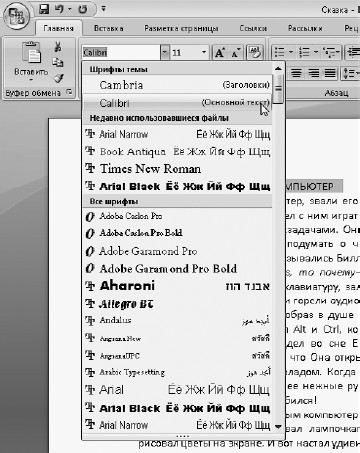Click the font list scrollbar thumb
Image resolution: width=360 pixels, height=453 pixels.
278,89
